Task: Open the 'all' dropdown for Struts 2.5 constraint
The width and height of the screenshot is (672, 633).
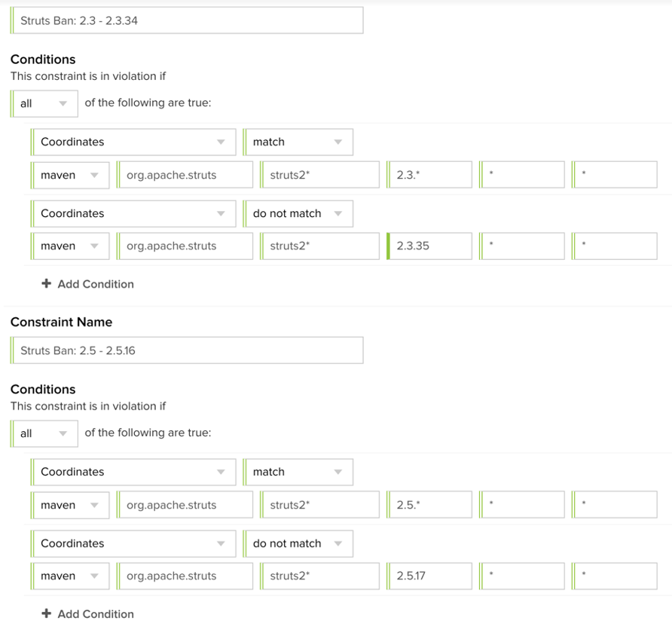Action: [44, 433]
